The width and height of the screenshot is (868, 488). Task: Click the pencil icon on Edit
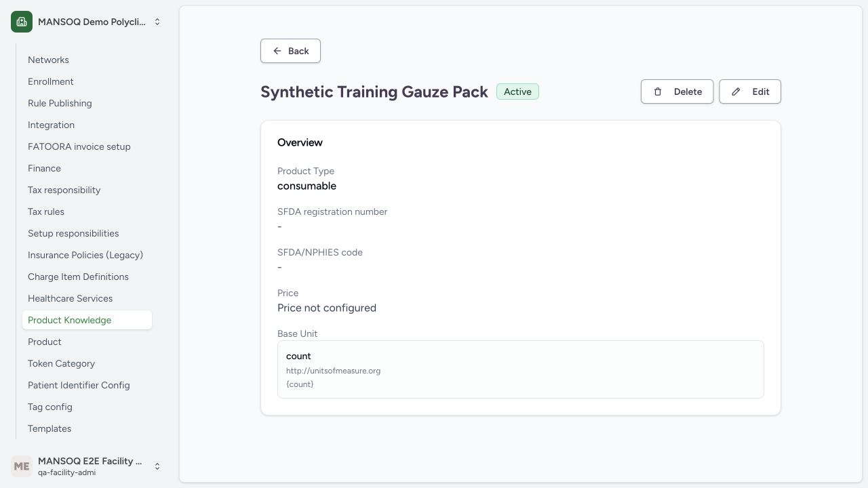pyautogui.click(x=736, y=91)
